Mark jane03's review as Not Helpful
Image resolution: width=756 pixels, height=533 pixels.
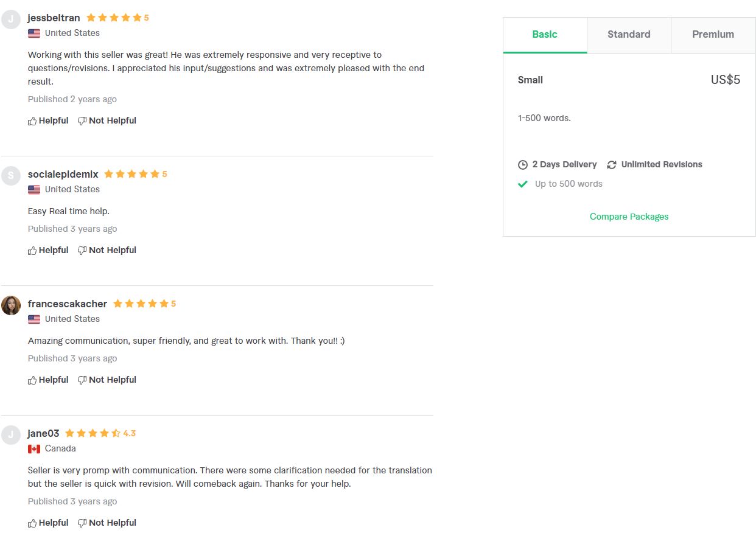click(x=107, y=523)
